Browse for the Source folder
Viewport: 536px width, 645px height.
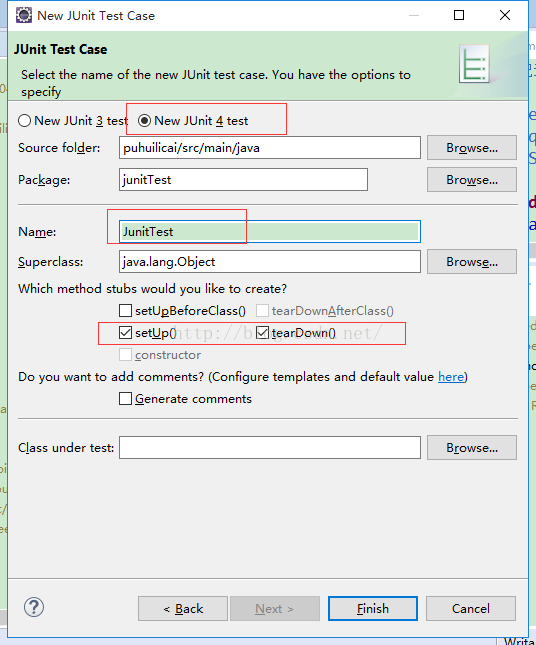click(x=472, y=148)
